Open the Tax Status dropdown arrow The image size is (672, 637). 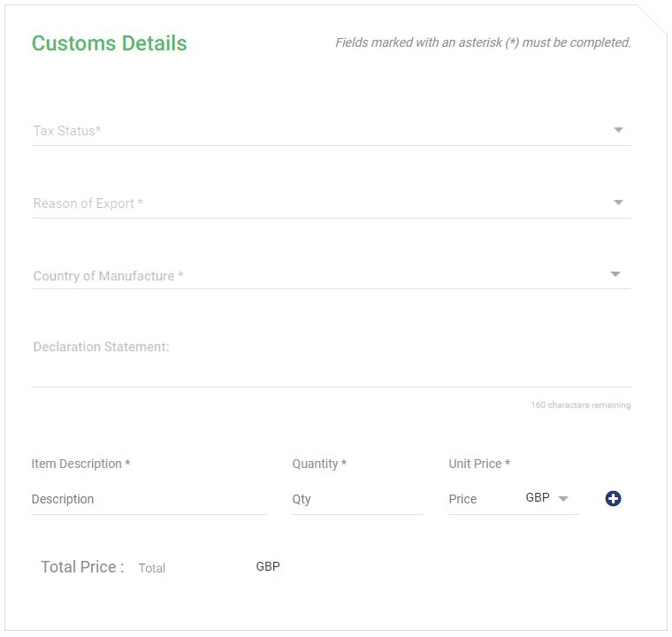tap(618, 129)
